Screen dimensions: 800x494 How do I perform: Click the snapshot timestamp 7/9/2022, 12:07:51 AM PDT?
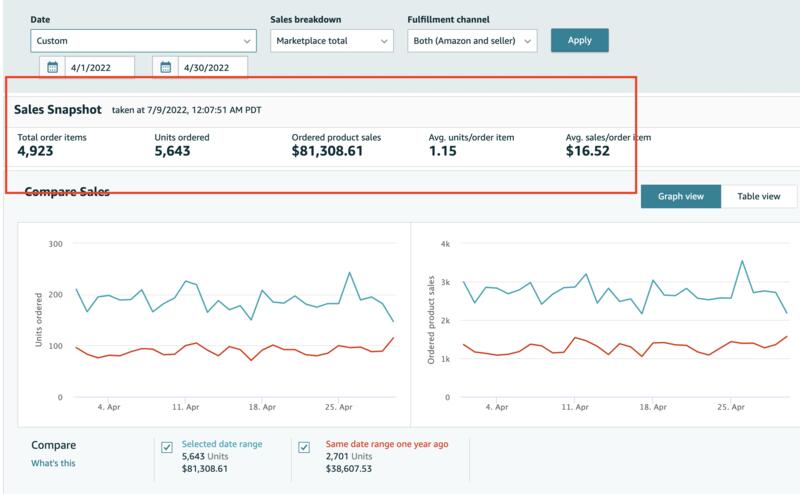[204, 110]
